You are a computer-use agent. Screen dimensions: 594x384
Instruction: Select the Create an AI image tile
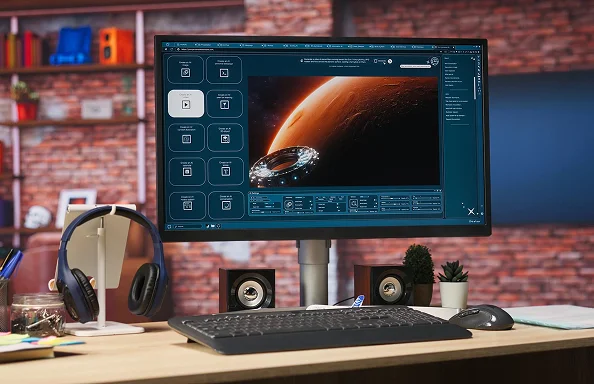pos(185,70)
